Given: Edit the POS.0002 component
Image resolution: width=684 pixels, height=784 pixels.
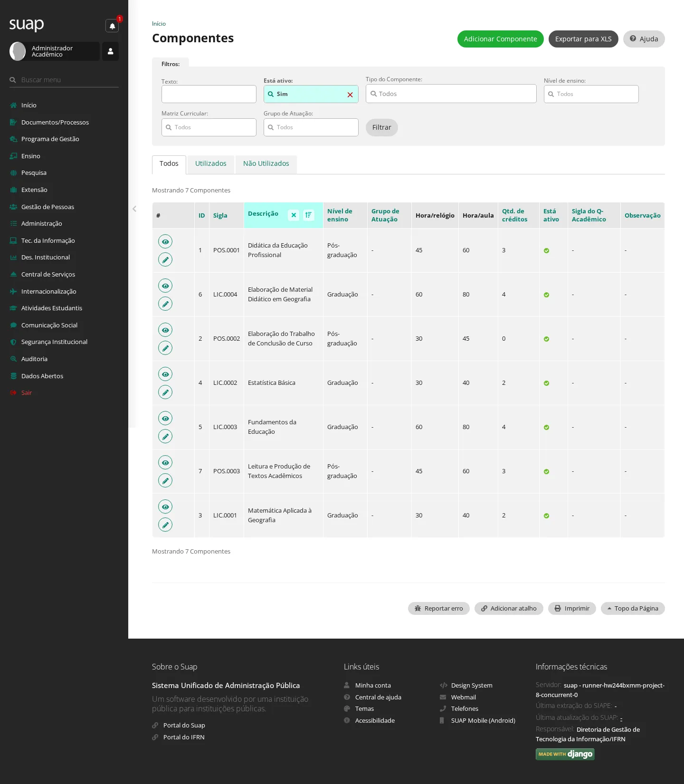Looking at the screenshot, I should coord(165,348).
